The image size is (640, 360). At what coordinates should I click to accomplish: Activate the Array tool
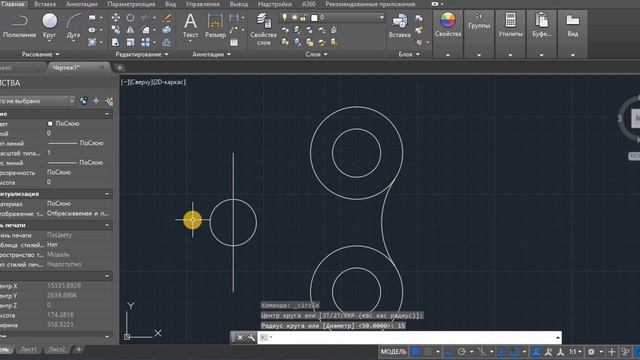(x=145, y=42)
